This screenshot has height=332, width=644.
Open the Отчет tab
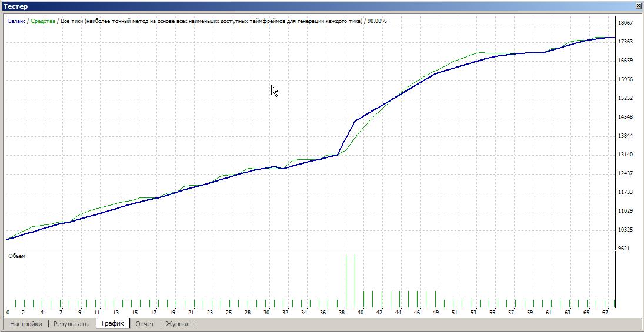(145, 324)
